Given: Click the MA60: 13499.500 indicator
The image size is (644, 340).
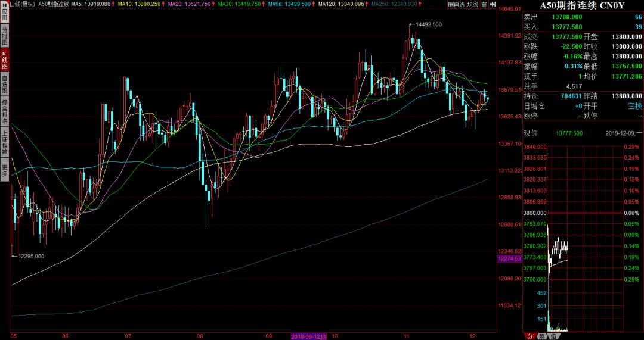Looking at the screenshot, I should coord(289,4).
